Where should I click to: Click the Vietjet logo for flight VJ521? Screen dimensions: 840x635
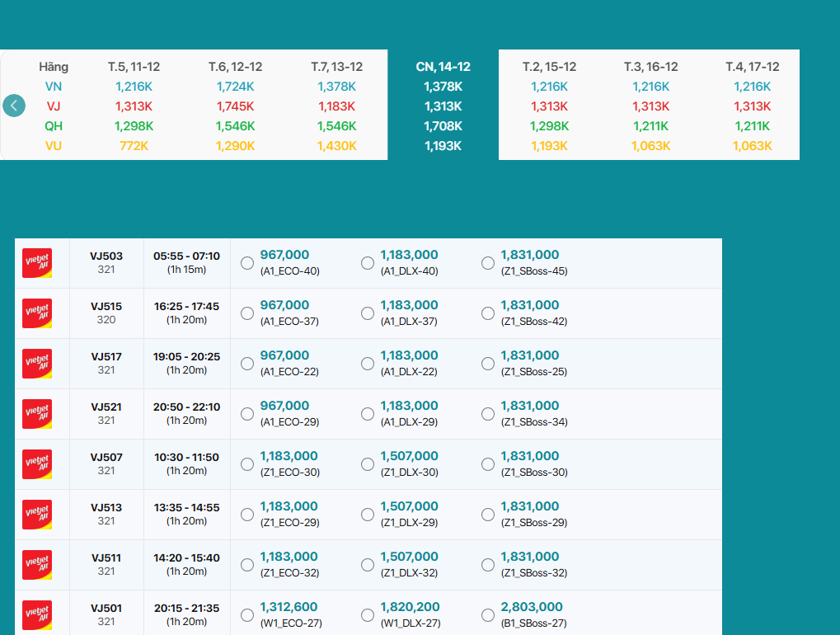tap(37, 414)
